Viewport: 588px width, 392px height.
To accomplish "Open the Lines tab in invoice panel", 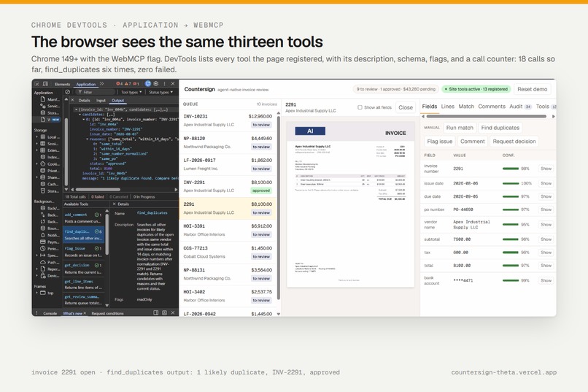I will point(448,107).
